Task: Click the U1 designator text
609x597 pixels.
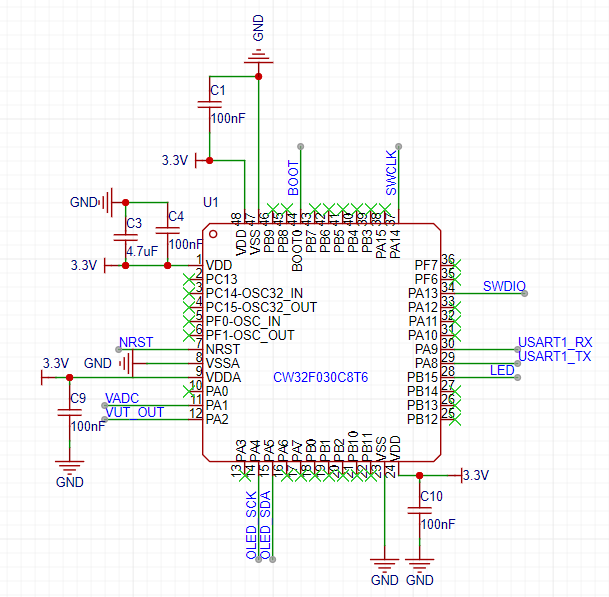Action: click(x=211, y=202)
